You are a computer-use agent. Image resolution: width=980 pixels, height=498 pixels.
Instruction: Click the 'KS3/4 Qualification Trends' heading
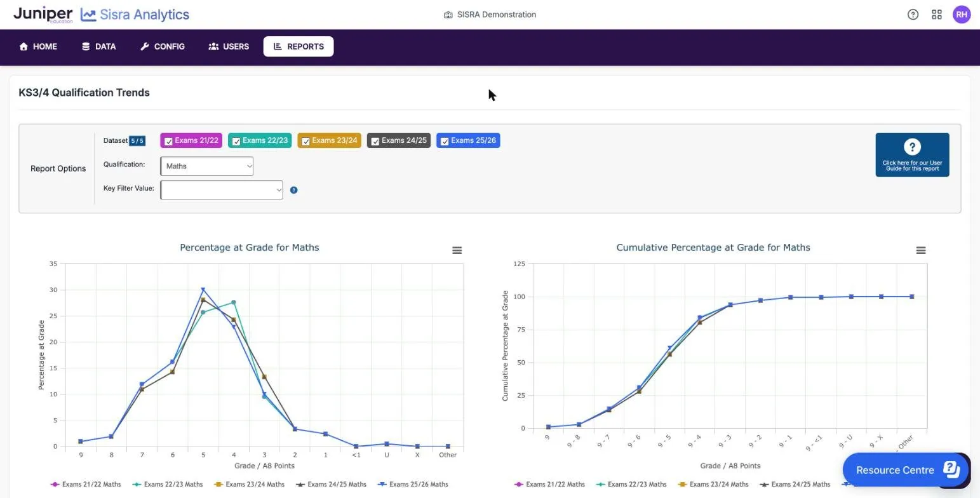(84, 93)
